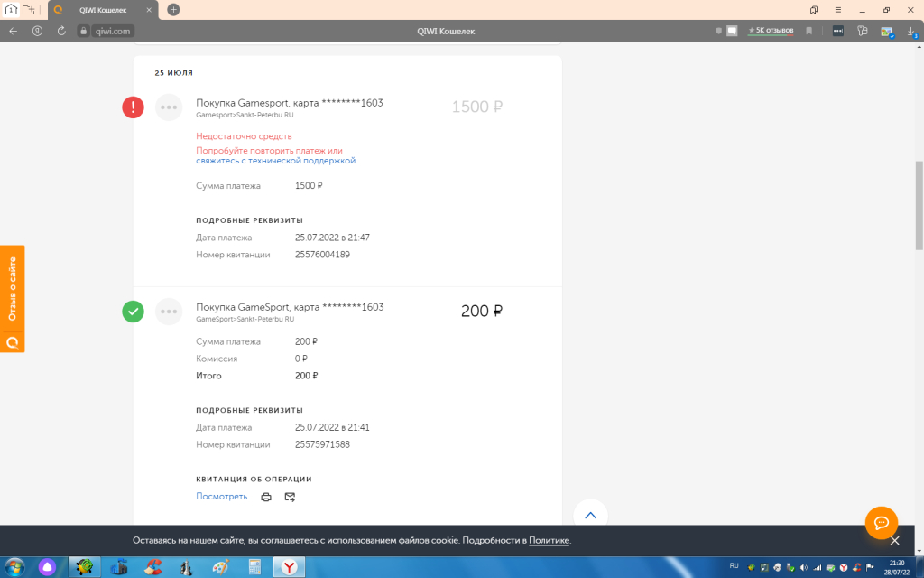Open the tab counter home icon
The image size is (924, 578).
coord(11,9)
